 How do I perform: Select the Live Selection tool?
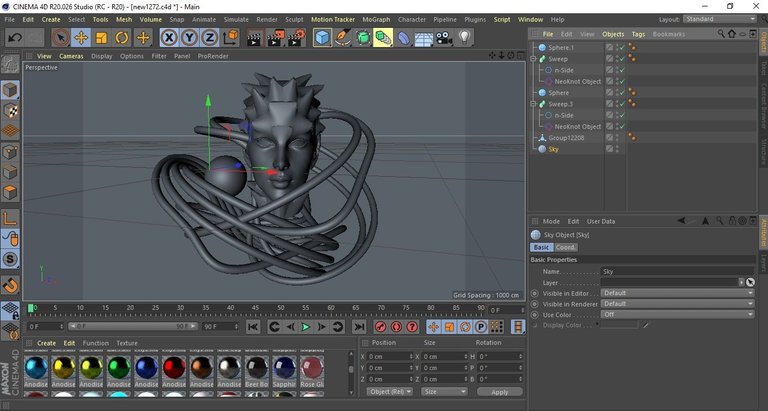click(x=61, y=38)
